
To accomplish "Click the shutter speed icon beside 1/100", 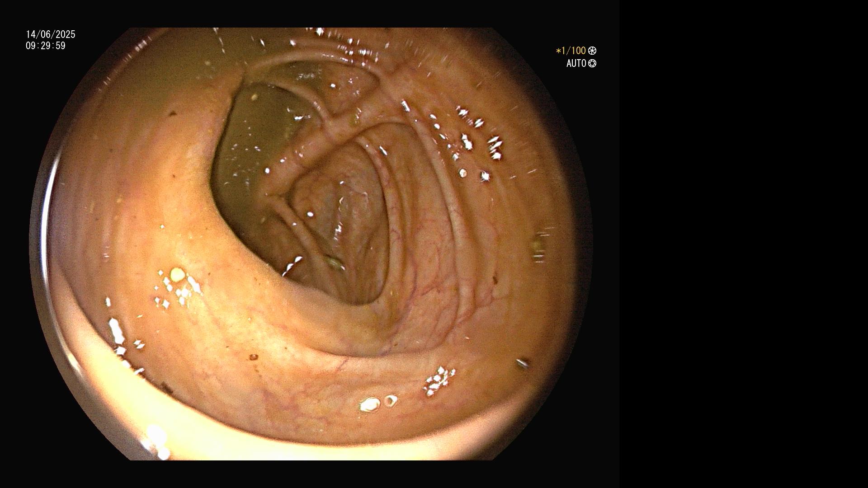I will (592, 51).
